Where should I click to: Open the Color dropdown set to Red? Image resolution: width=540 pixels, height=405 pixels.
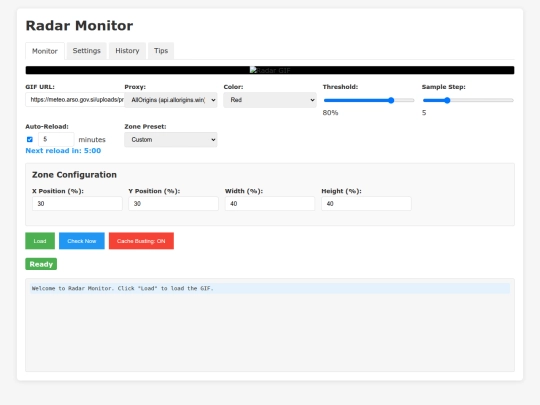[270, 100]
